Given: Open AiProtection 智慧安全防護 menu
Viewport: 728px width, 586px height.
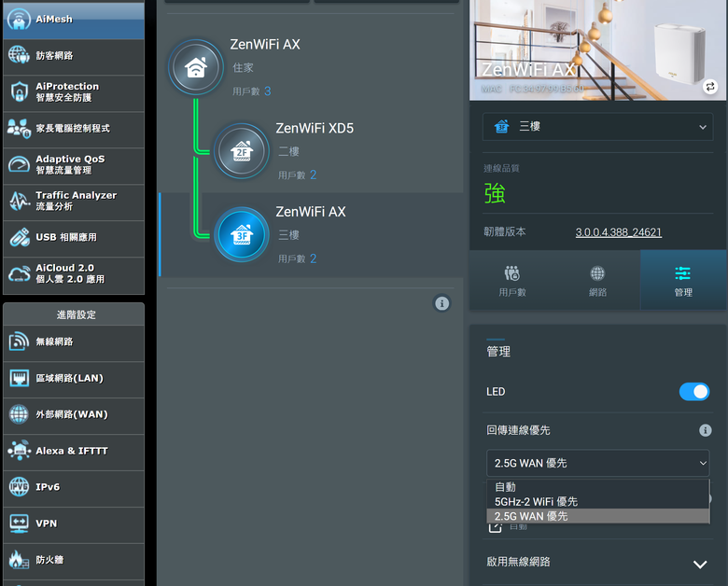Looking at the screenshot, I should pyautogui.click(x=74, y=93).
